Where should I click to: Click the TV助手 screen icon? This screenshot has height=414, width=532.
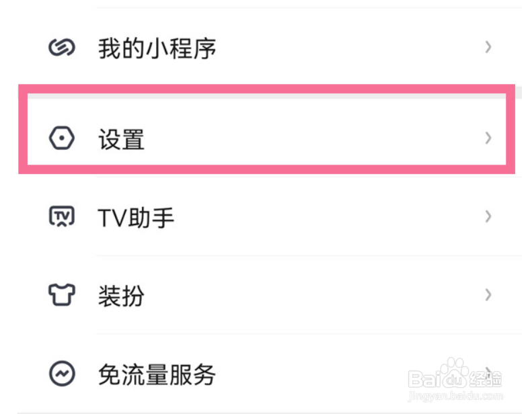click(x=62, y=216)
